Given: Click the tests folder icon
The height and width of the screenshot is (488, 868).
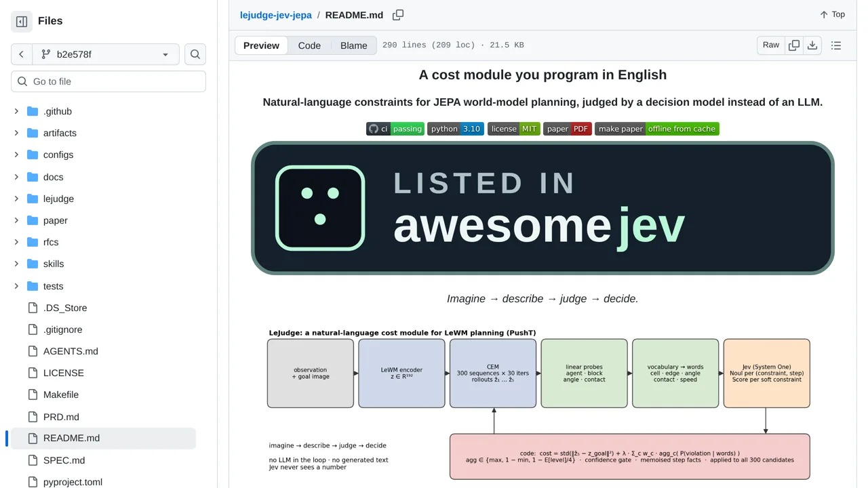Looking at the screenshot, I should [33, 286].
